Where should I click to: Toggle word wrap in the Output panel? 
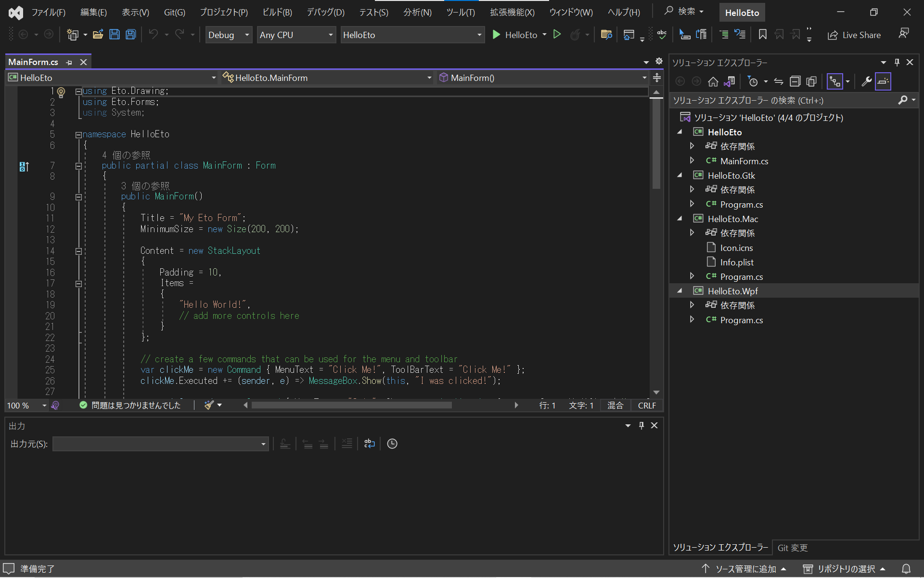pyautogui.click(x=369, y=444)
